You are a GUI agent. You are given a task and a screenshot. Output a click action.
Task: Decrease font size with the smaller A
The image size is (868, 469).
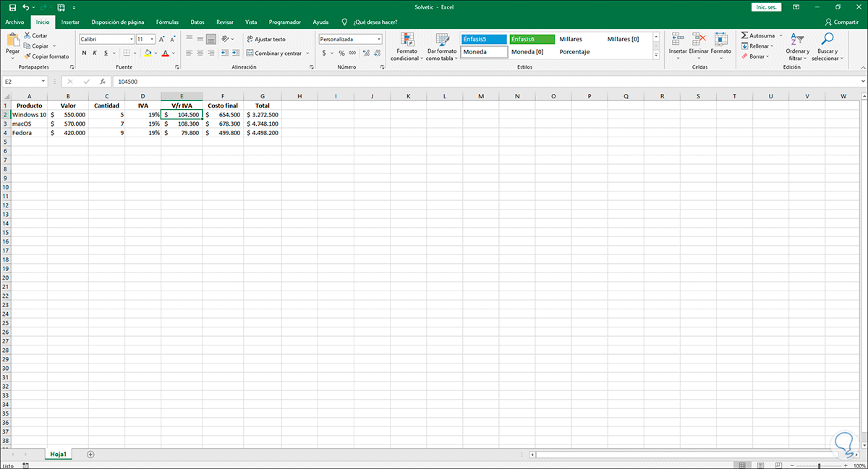point(171,39)
